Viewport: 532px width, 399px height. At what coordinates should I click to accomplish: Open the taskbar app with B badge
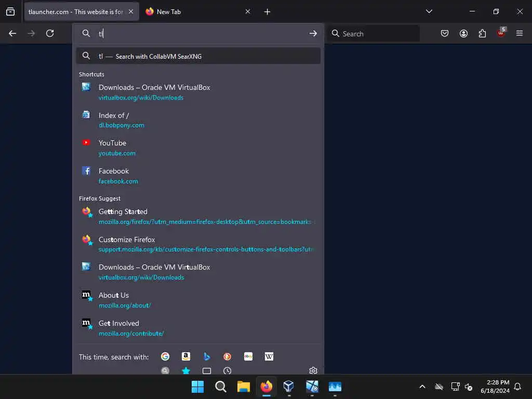(x=312, y=387)
